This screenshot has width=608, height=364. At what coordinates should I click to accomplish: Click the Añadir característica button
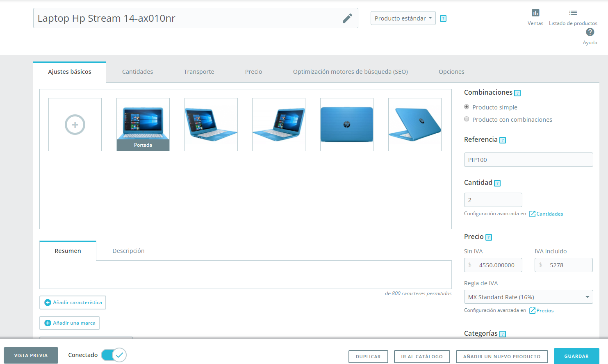73,303
